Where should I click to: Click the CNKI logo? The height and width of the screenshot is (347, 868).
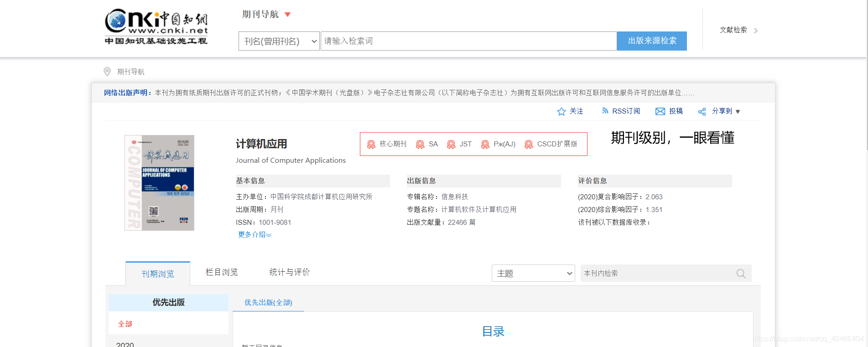point(156,26)
